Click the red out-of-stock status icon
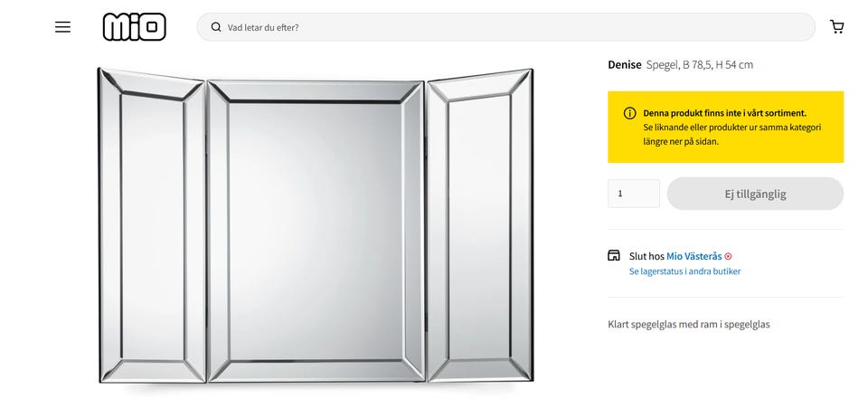The image size is (868, 408). (x=728, y=257)
